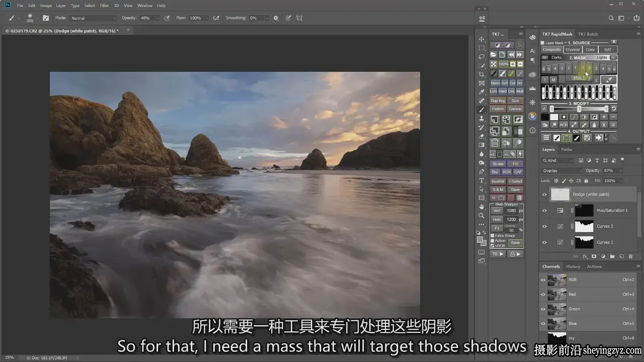Toggle visibility of the Blue channel
This screenshot has width=644, height=362.
(x=543, y=324)
